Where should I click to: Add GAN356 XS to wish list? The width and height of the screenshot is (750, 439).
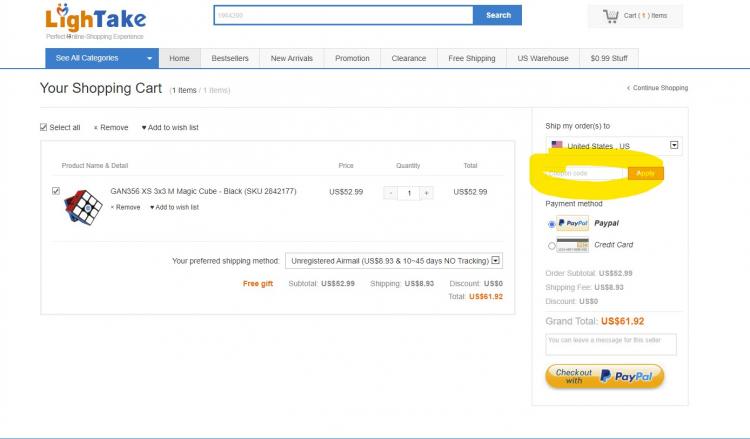(174, 207)
